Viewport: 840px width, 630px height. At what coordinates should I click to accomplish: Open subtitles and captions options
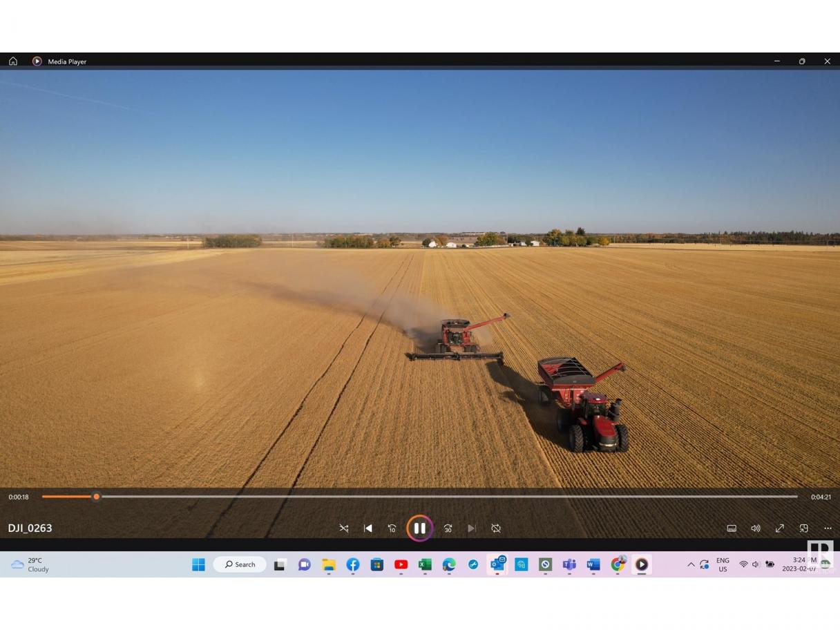point(732,528)
